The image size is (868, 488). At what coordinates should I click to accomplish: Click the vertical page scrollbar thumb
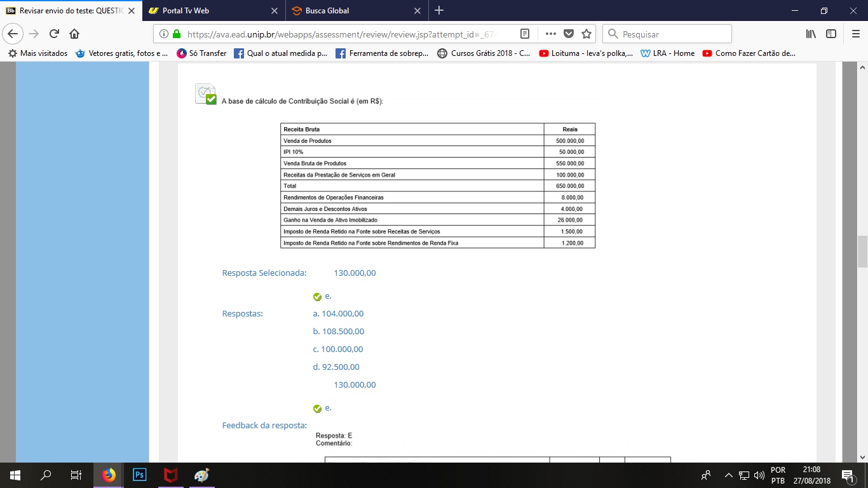tap(862, 252)
